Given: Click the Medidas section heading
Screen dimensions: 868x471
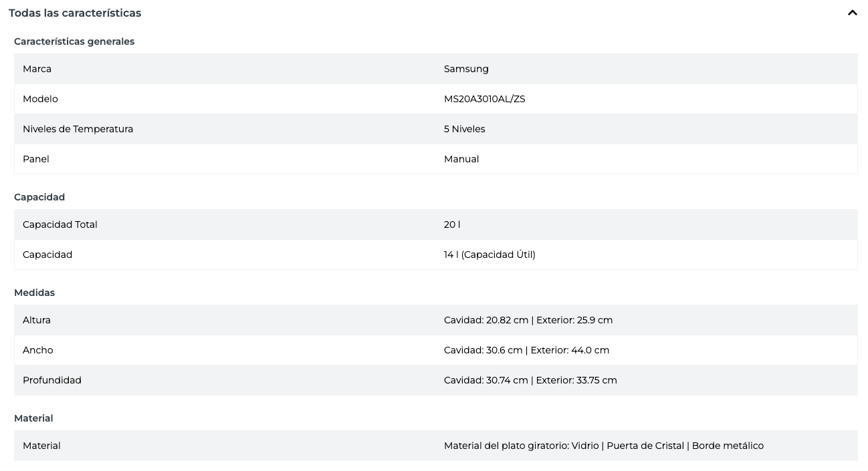Looking at the screenshot, I should click(34, 293).
